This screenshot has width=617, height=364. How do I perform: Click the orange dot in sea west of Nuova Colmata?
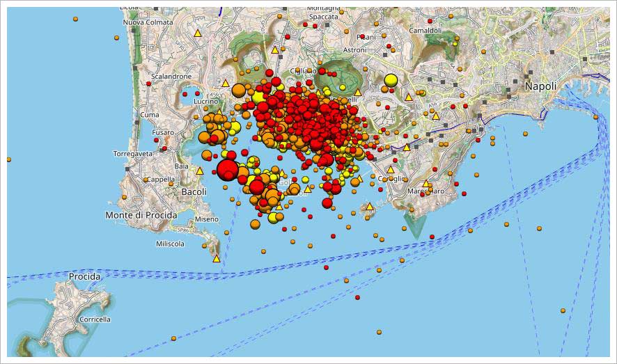[x=75, y=19]
